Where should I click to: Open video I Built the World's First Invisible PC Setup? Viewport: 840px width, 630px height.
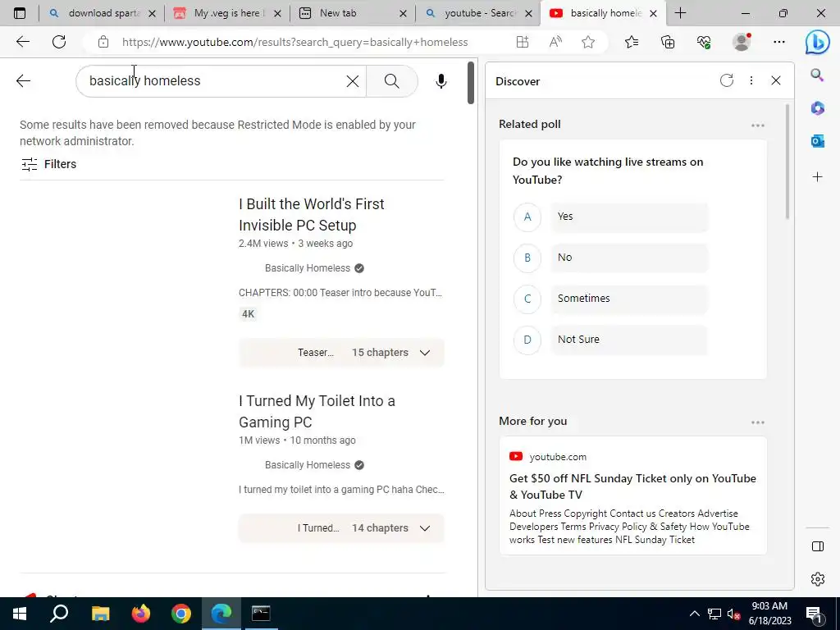(311, 214)
